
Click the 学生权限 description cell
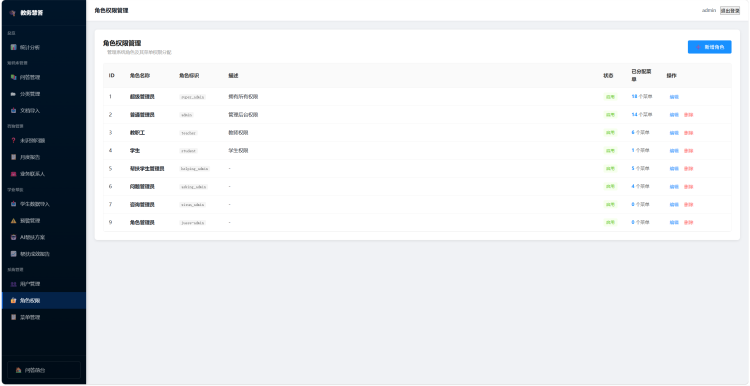point(238,151)
